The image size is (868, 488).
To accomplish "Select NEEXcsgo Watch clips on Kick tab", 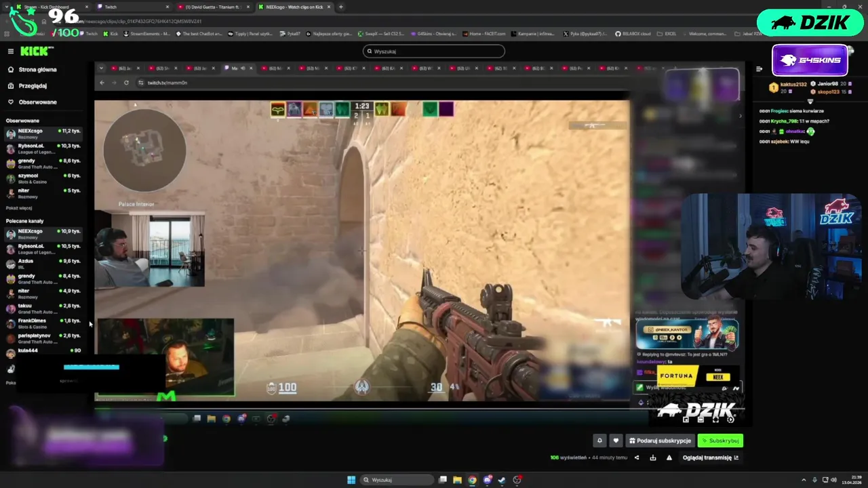I will [294, 7].
